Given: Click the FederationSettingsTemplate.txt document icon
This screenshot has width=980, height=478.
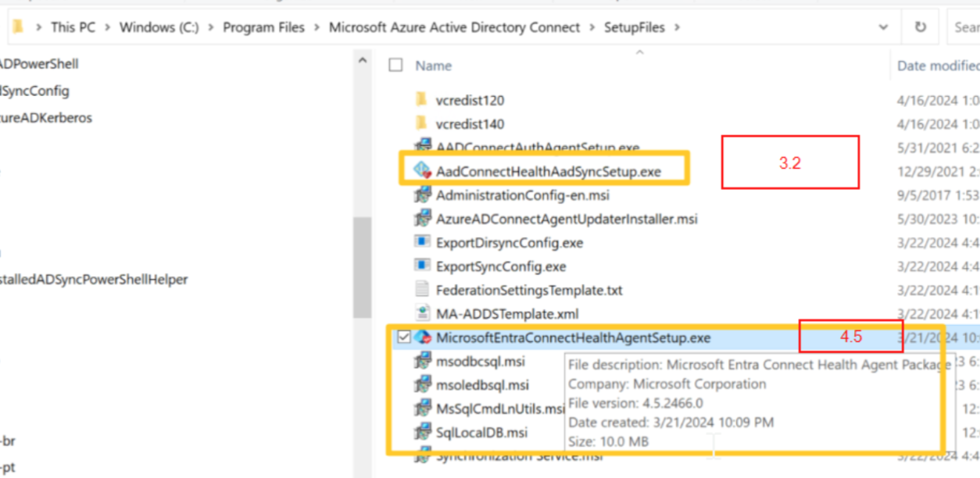Looking at the screenshot, I should click(x=423, y=290).
